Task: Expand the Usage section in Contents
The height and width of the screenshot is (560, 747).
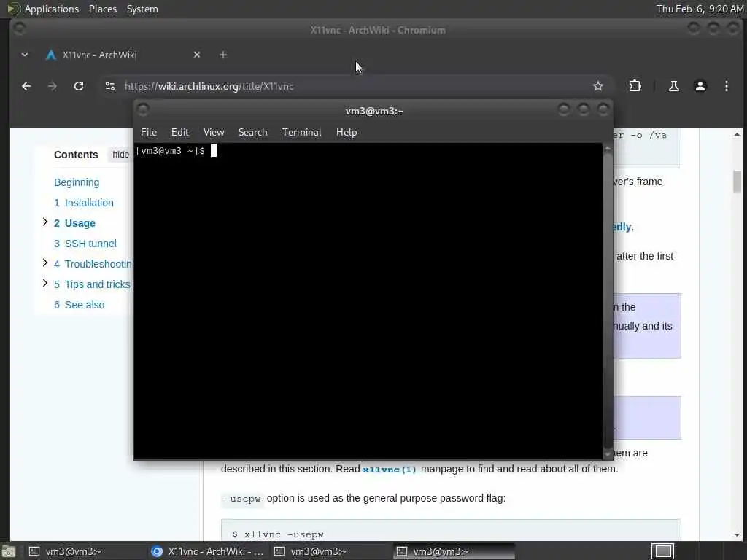Action: click(44, 222)
